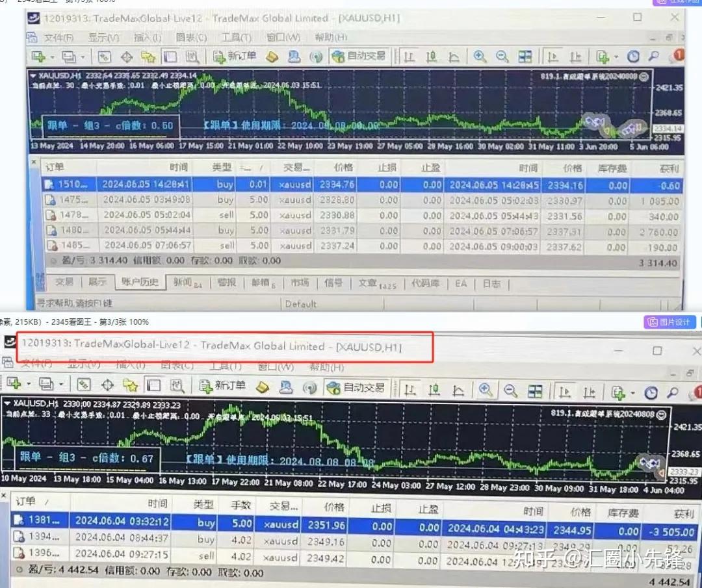Viewport: 702px width, 588px height.
Task: Expand indicators dropdown arrow in bottom window
Action: (x=632, y=393)
